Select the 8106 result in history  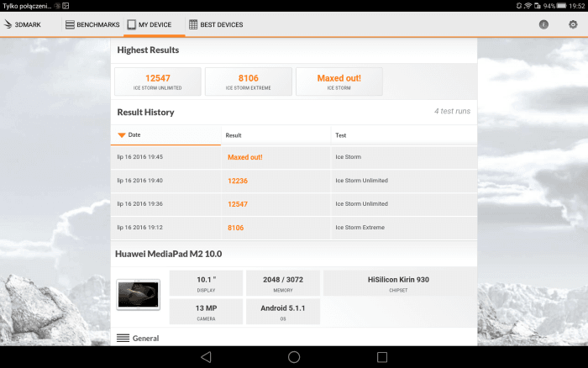point(235,228)
